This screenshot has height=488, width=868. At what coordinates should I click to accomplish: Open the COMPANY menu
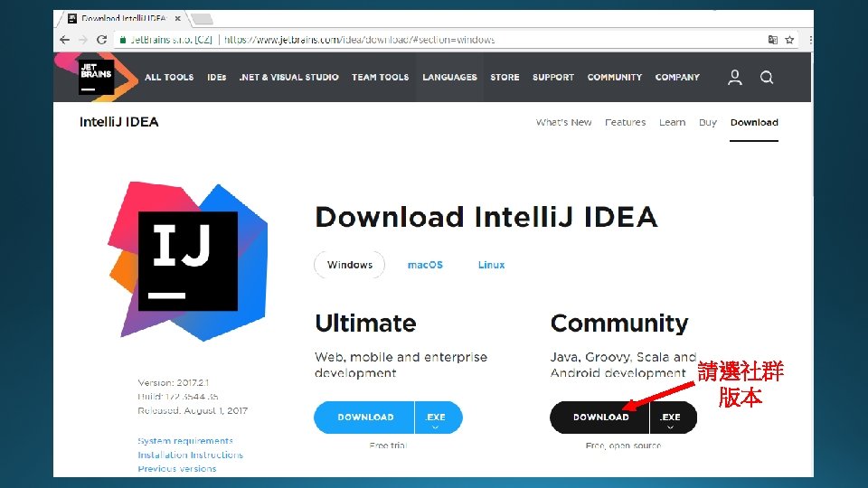click(x=677, y=78)
